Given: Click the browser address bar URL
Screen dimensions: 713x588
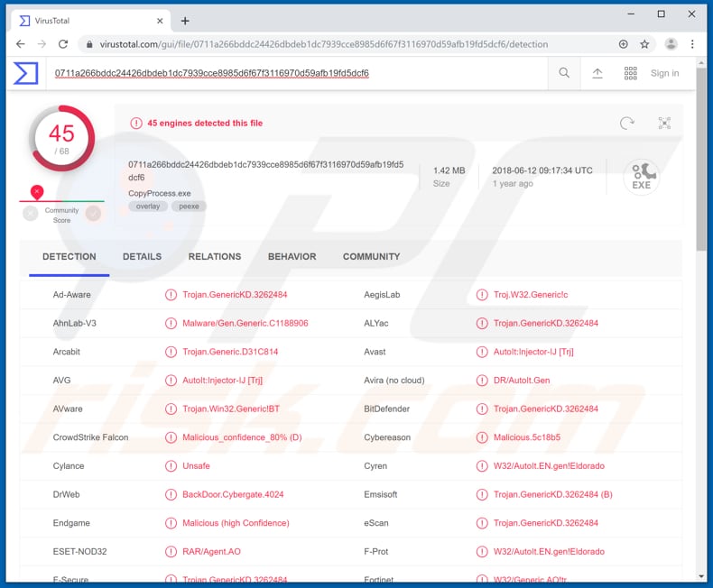Looking at the screenshot, I should click(x=324, y=44).
